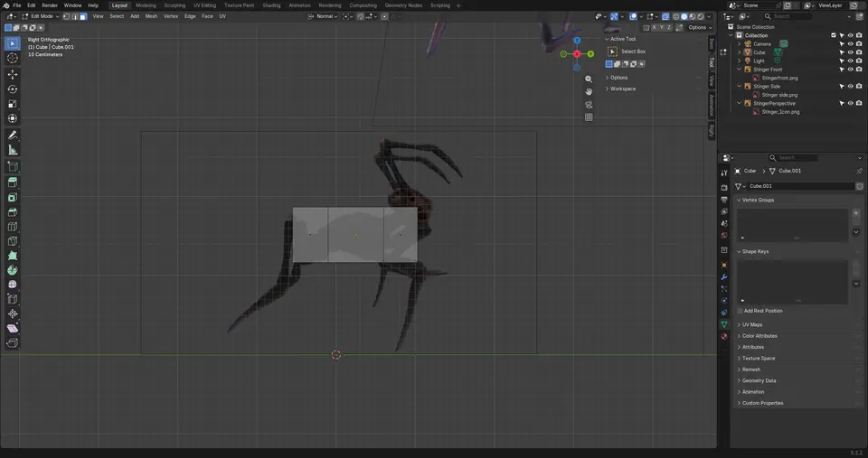This screenshot has height=458, width=868.
Task: Expand the Geometry Data panel
Action: [759, 381]
